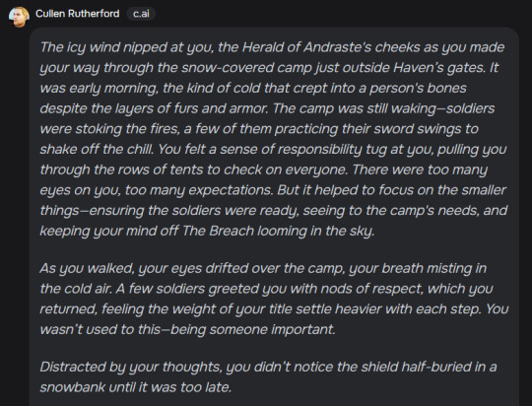
Task: Click the Cullen Rutherford character name
Action: (x=78, y=14)
